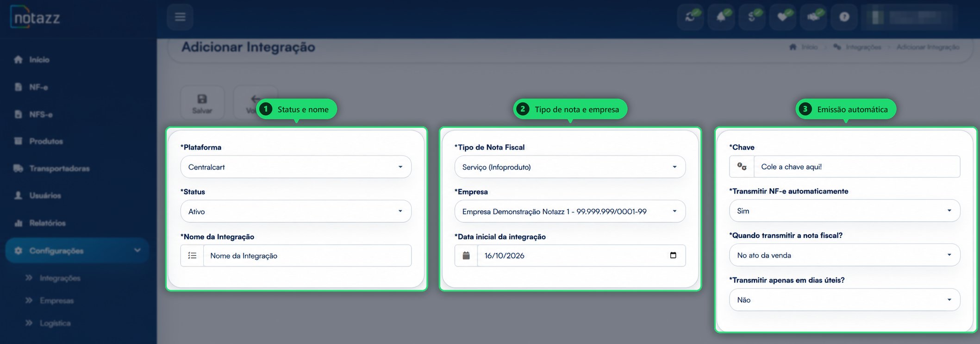The image size is (980, 344).
Task: Click the sync status icon in top bar
Action: [x=690, y=17]
